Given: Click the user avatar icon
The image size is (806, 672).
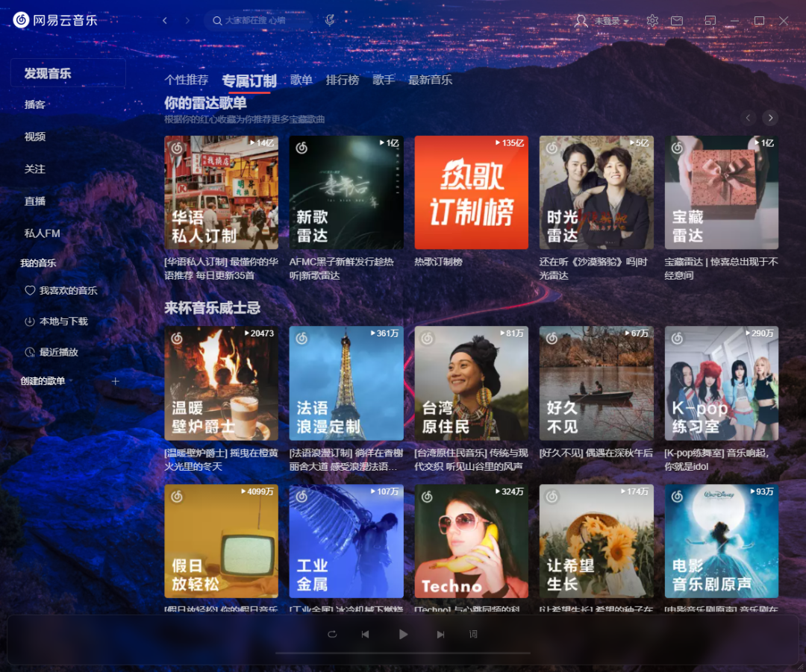Looking at the screenshot, I should coord(581,21).
